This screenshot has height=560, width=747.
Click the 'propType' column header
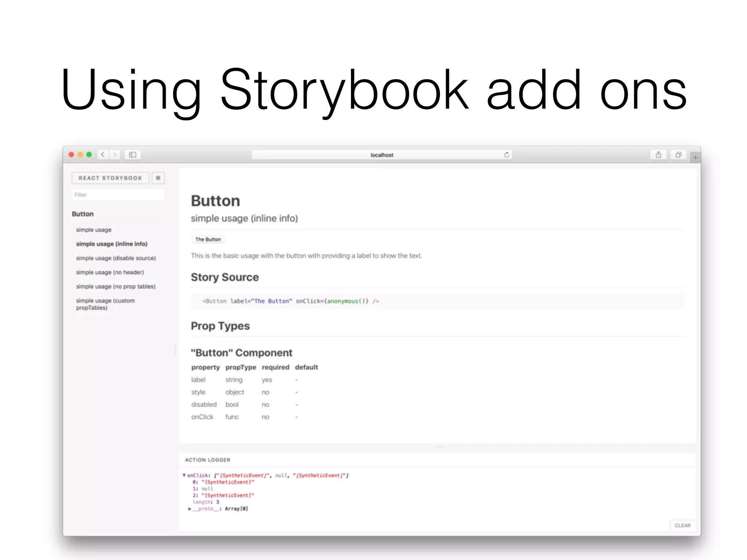click(x=241, y=367)
